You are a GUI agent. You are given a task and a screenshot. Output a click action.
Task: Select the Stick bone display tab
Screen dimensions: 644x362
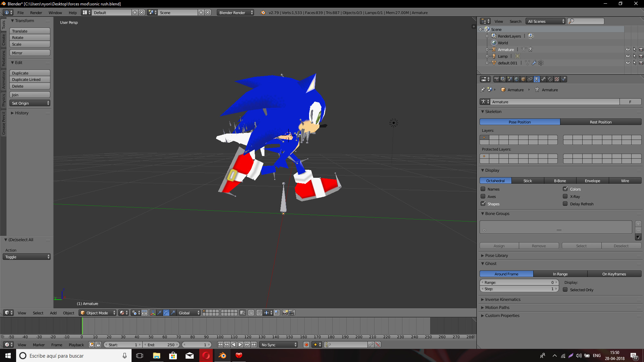[x=528, y=180]
